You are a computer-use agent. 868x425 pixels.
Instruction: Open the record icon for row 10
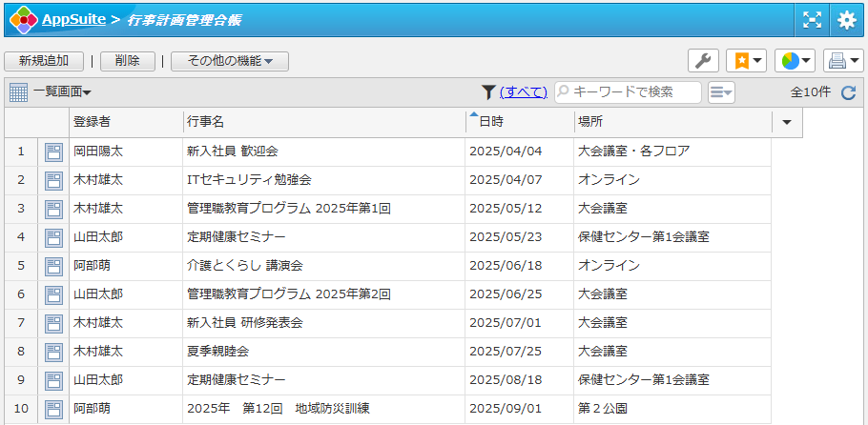(x=53, y=409)
